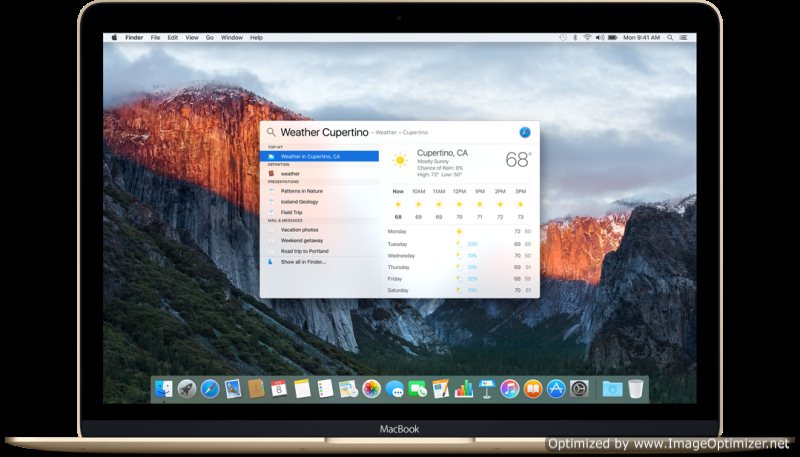Click the Tuesday forecast row
Screen dimensions: 800x457
(x=459, y=244)
